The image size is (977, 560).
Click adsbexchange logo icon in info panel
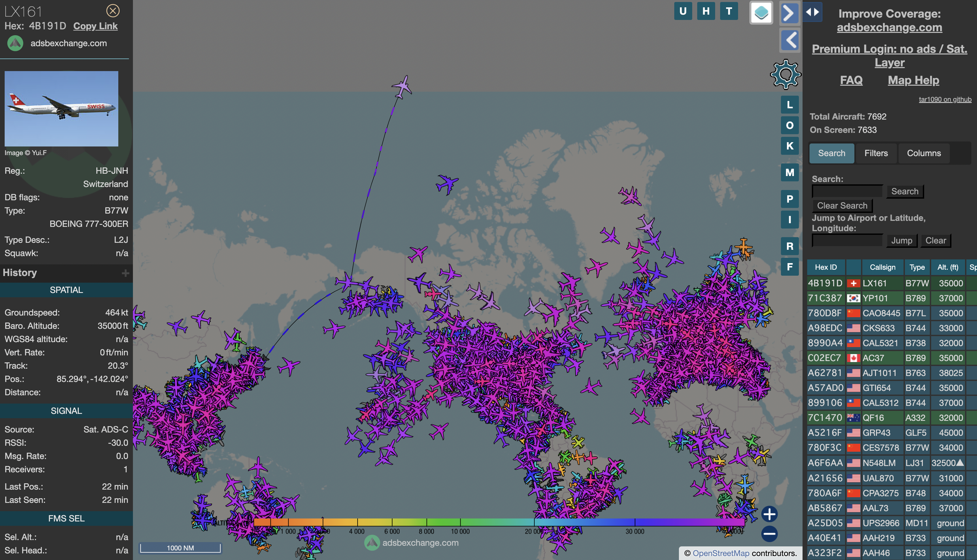15,43
